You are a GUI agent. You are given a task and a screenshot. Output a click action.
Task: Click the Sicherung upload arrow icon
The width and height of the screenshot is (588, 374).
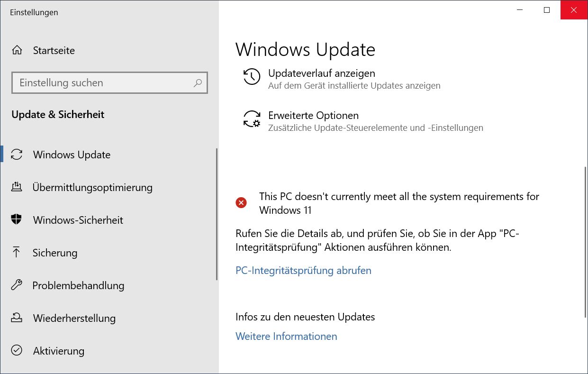(17, 253)
